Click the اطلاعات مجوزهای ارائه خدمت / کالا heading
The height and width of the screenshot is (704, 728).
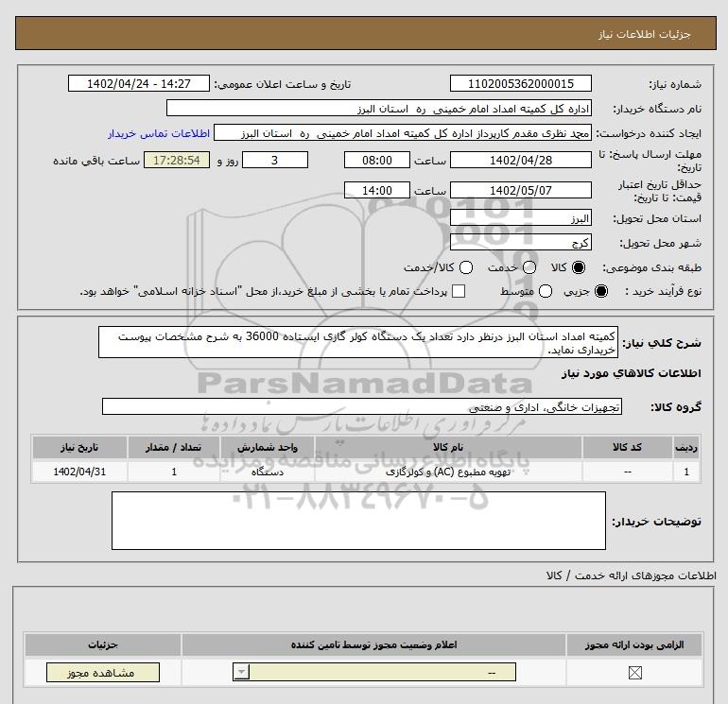coord(631,575)
